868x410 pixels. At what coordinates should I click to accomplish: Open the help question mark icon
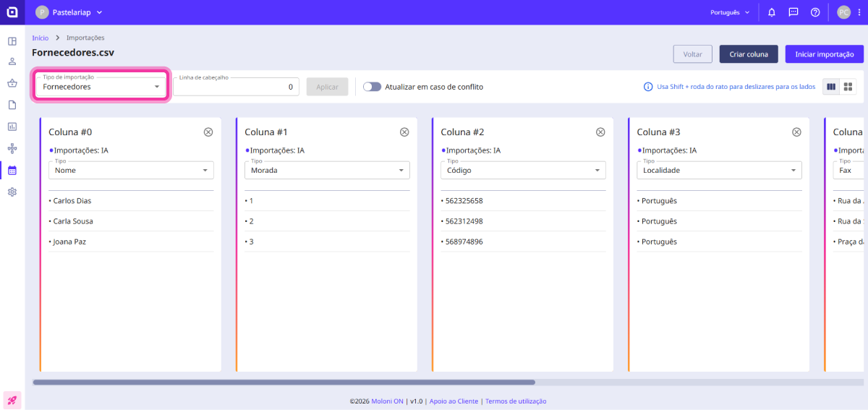pyautogui.click(x=815, y=12)
